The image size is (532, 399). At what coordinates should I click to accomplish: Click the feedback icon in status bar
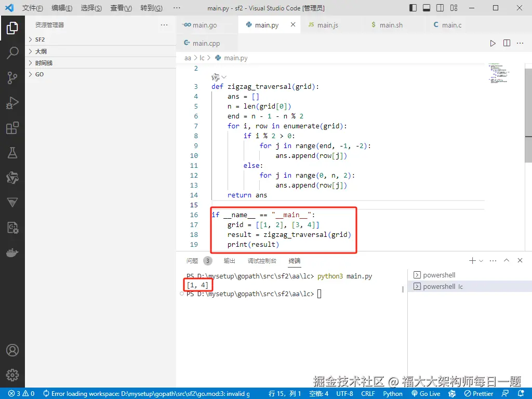coord(505,394)
